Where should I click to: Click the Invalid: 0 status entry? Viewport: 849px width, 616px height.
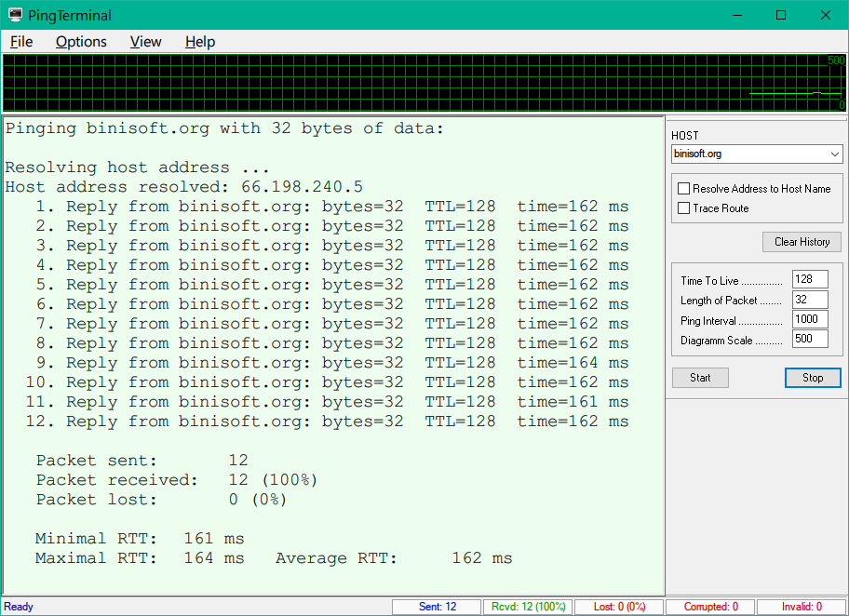pos(802,607)
